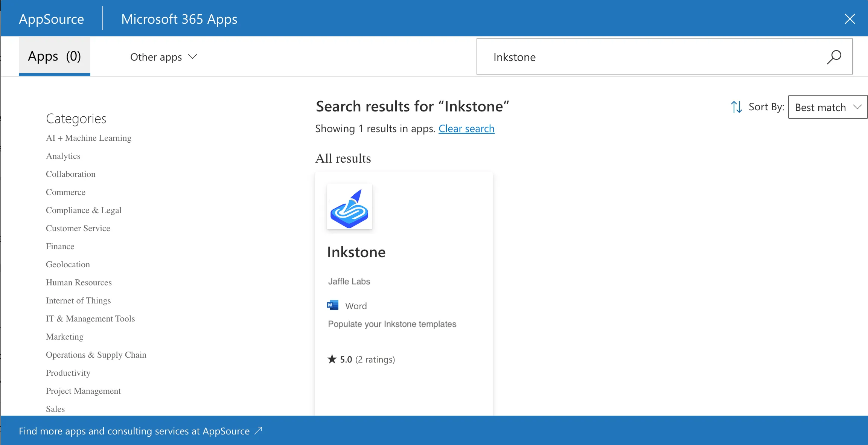The image size is (868, 445).
Task: Select AI + Machine Learning category
Action: click(x=88, y=138)
